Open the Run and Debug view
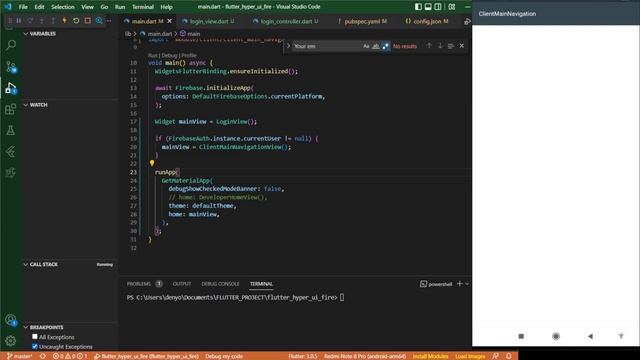Viewport: 640px width, 360px height. tap(11, 88)
